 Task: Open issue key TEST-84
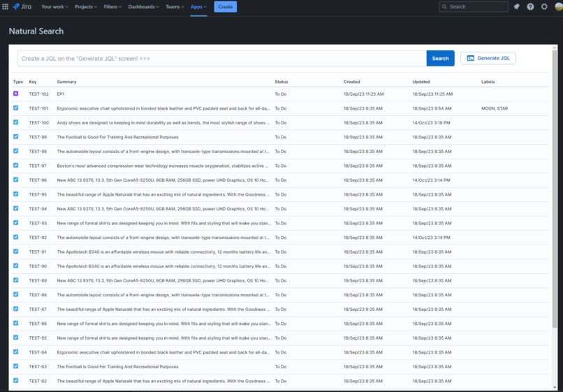pos(38,352)
